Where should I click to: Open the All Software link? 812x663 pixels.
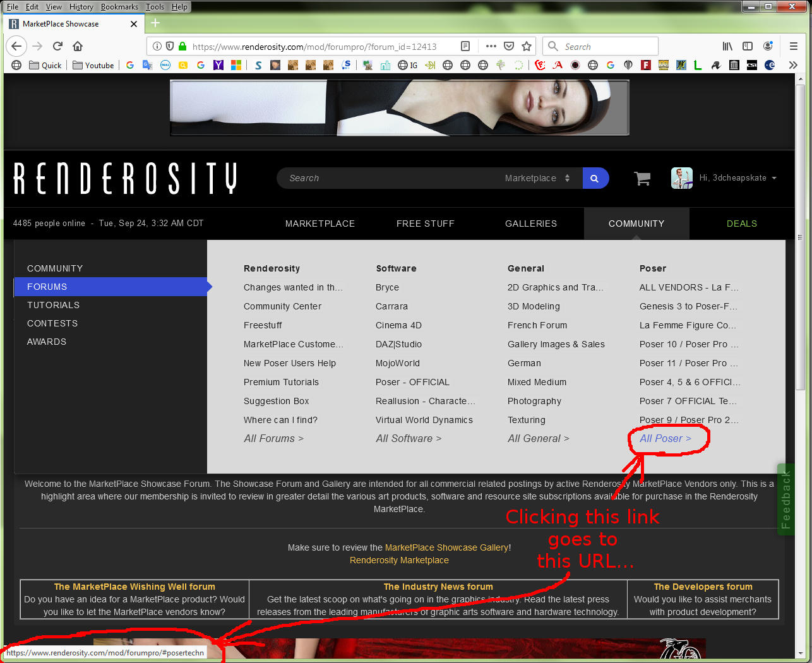click(409, 438)
